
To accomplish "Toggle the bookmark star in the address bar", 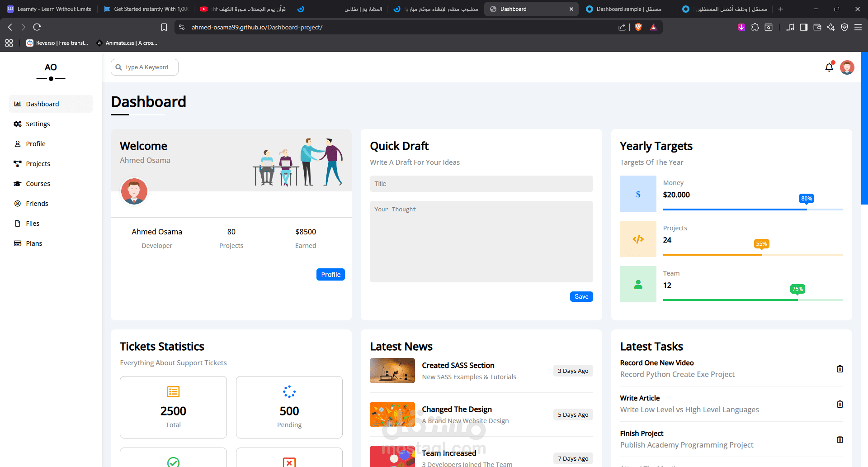I will 164,27.
